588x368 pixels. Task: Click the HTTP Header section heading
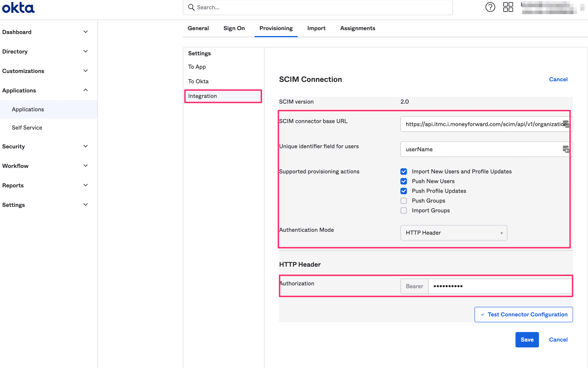300,264
